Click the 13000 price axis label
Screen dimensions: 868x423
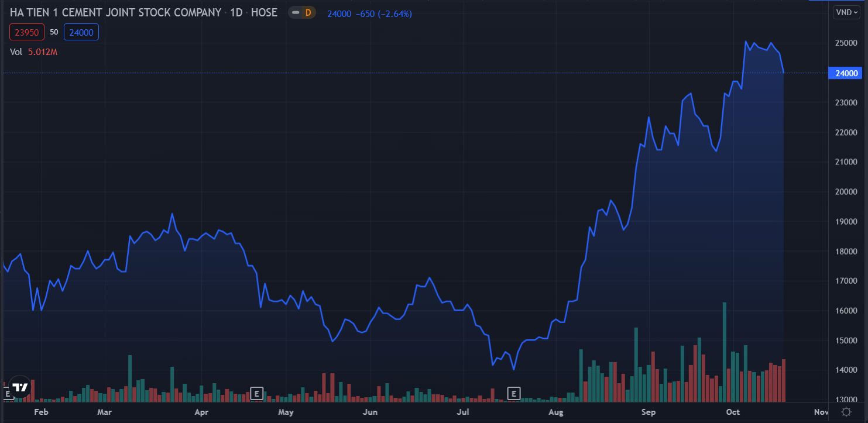tap(846, 400)
